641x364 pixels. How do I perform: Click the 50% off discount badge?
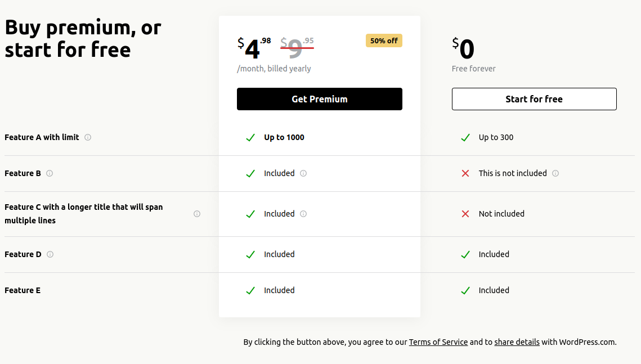(x=384, y=41)
